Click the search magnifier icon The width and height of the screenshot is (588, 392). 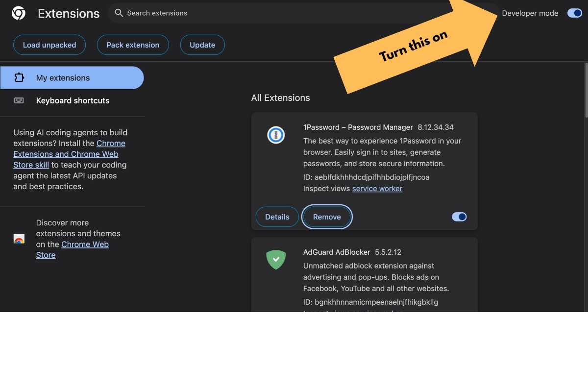(x=119, y=13)
